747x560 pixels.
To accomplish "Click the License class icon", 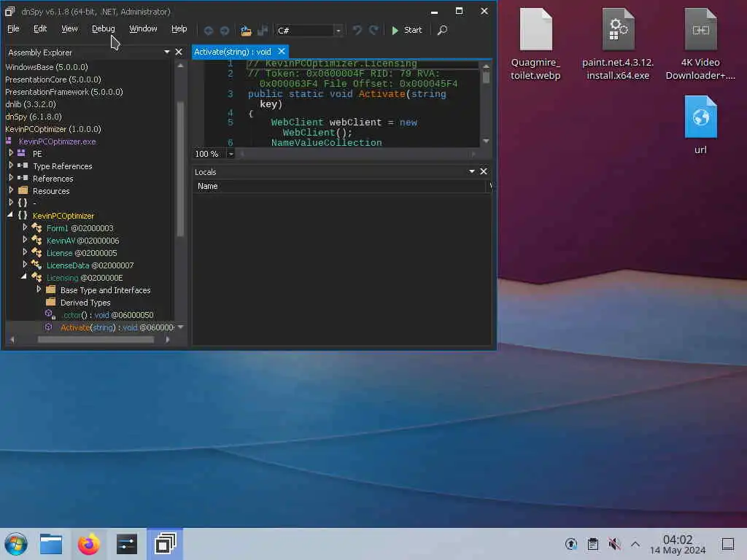I will pyautogui.click(x=36, y=253).
